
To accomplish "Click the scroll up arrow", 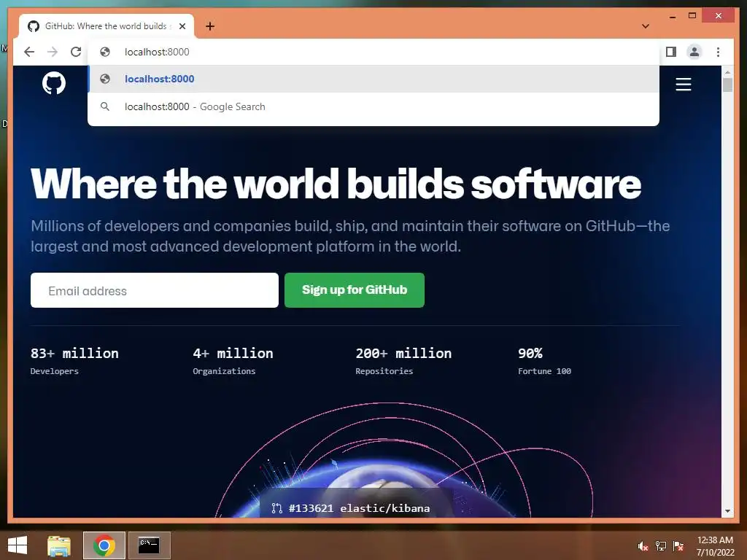I will (x=727, y=72).
